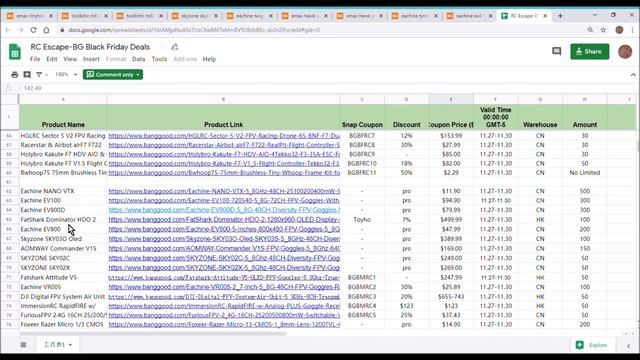Viewport: 640px width, 360px height.
Task: Open the FatShark Dominator HDO 2 link
Action: coord(224,220)
